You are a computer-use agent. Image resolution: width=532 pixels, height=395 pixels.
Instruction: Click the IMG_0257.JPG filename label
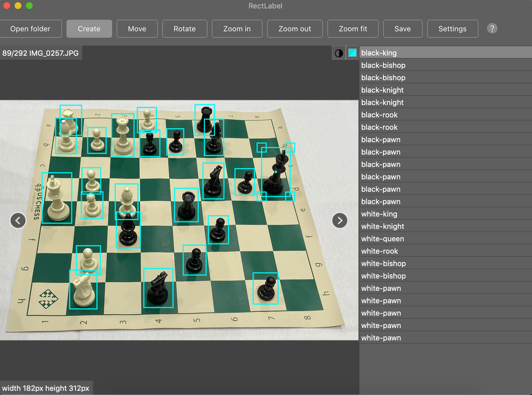tap(40, 53)
